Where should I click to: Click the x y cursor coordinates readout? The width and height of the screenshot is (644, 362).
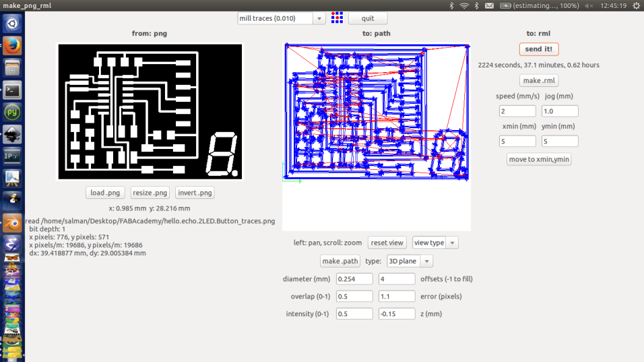150,208
